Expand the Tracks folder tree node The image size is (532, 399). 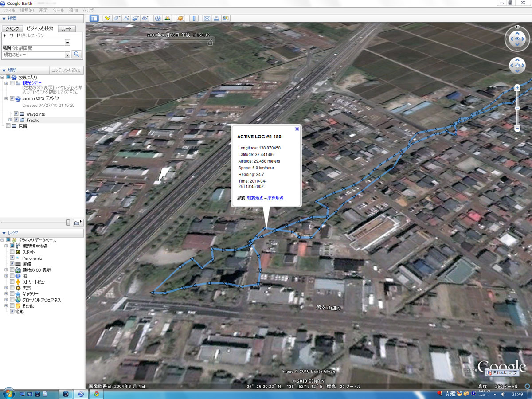10,120
